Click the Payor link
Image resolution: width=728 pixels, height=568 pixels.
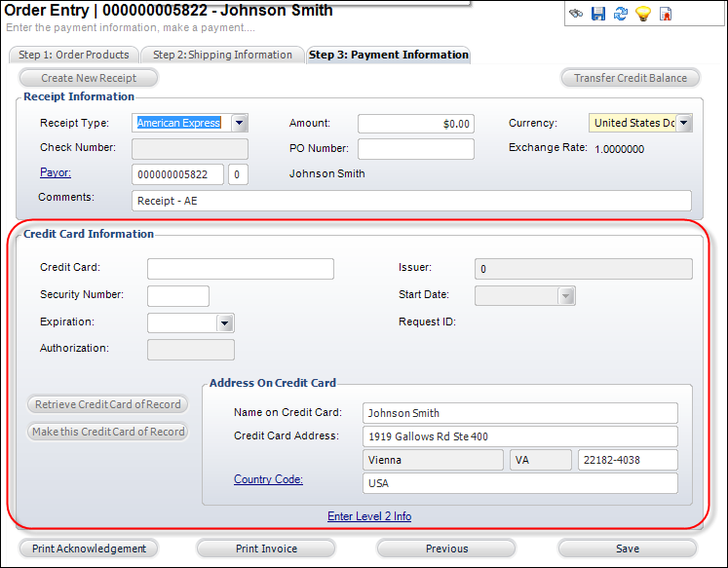pos(56,172)
